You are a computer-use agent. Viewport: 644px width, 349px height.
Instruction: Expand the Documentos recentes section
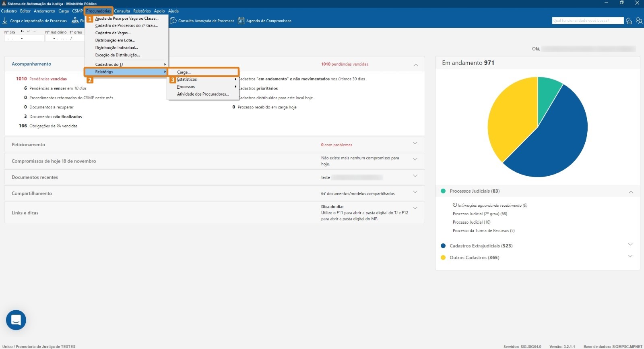pos(415,176)
